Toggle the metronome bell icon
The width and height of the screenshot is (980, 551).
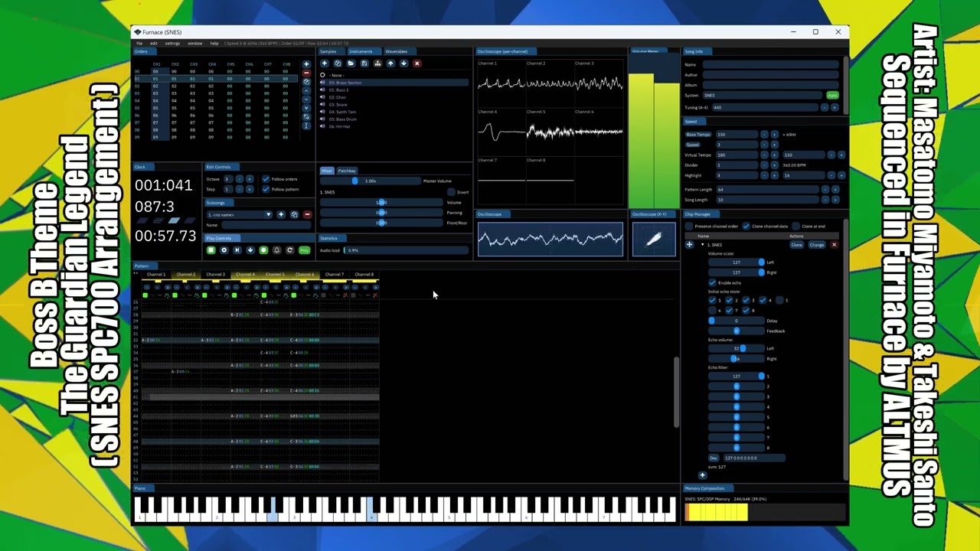click(276, 250)
